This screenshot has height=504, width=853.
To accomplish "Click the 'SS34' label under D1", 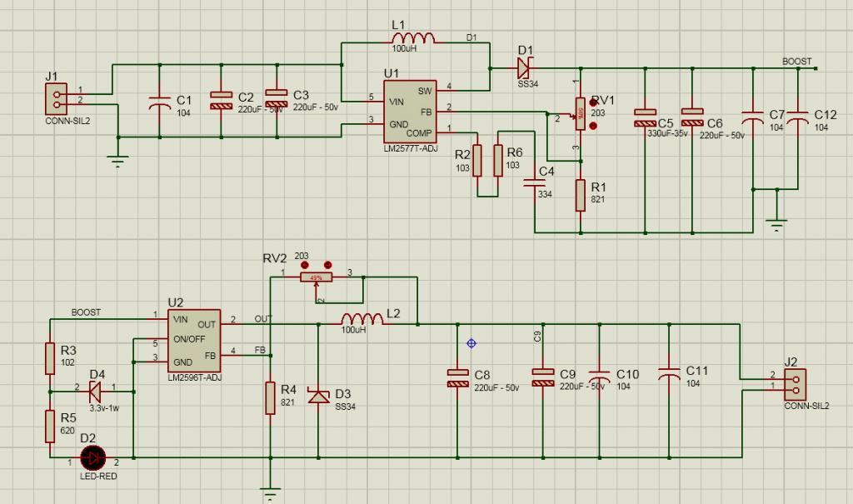I will tap(527, 84).
